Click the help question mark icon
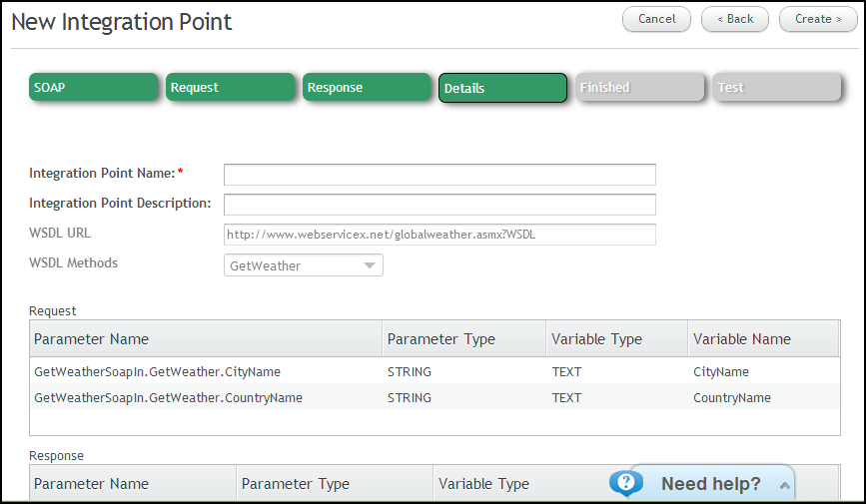Viewport: 866px width, 504px height. (x=625, y=482)
